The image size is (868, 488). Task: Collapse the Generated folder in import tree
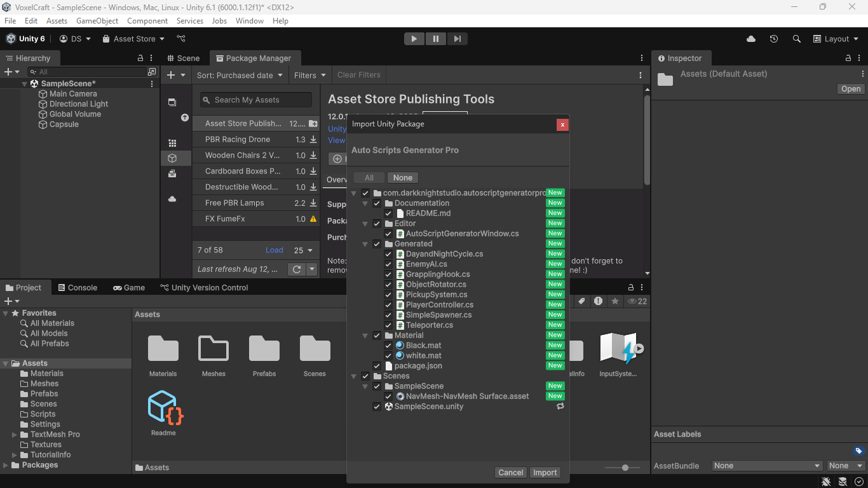pos(365,244)
